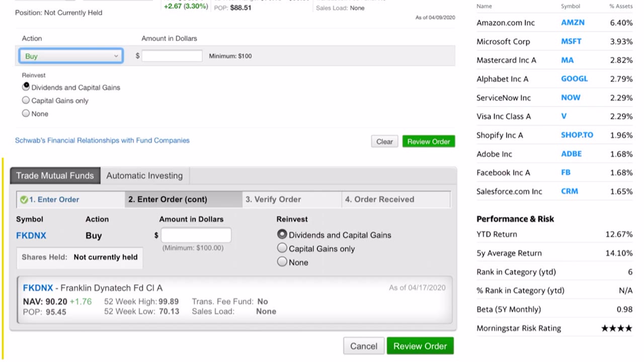Viewport: 644px width, 362px height.
Task: Click the Morningstar Risk Rating stars
Action: [x=617, y=328]
